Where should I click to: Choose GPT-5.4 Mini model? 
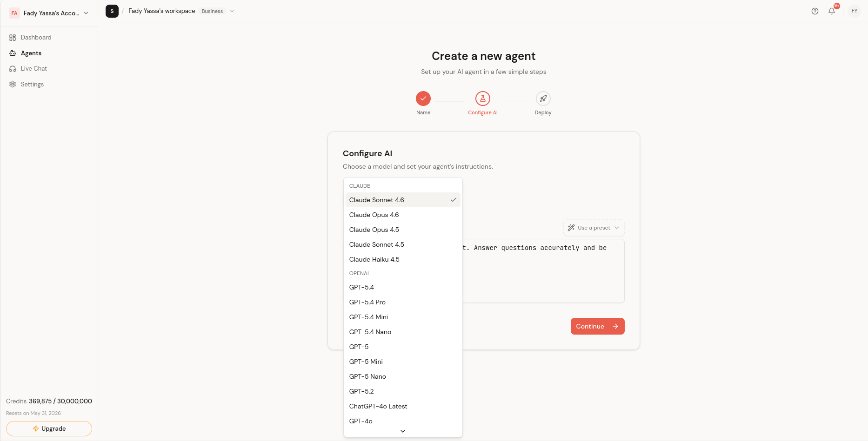tap(403, 317)
